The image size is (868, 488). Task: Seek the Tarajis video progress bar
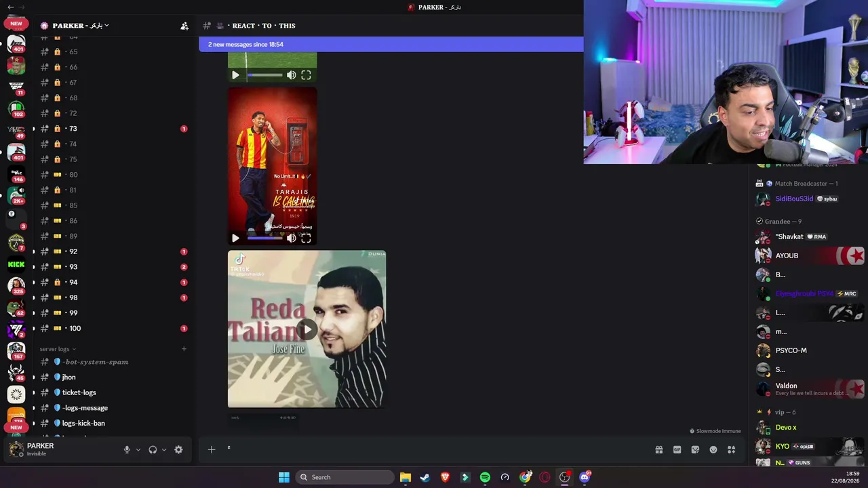click(x=265, y=238)
